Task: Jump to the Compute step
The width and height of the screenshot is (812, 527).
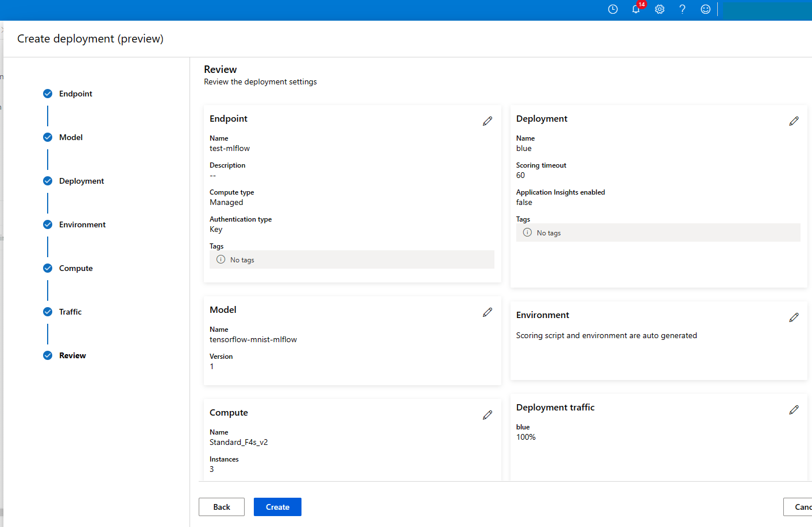Action: 75,268
